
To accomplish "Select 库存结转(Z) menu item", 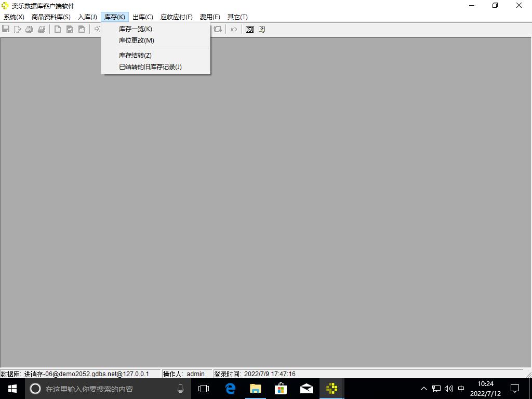I will click(135, 56).
